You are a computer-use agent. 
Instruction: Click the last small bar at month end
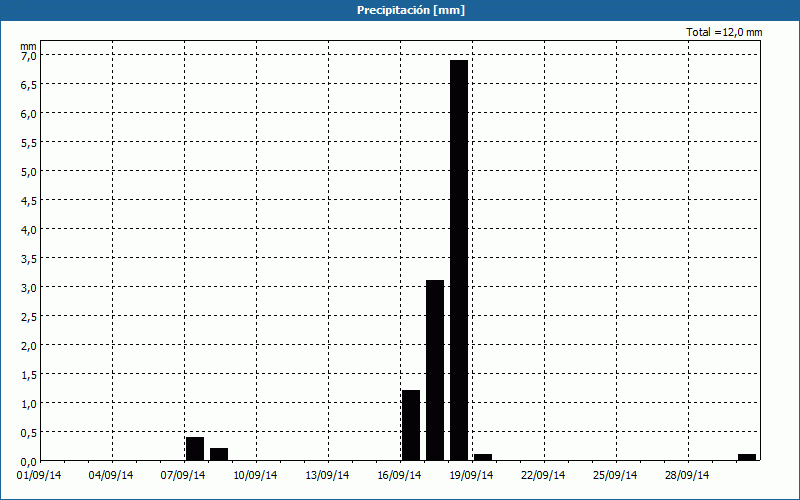747,457
